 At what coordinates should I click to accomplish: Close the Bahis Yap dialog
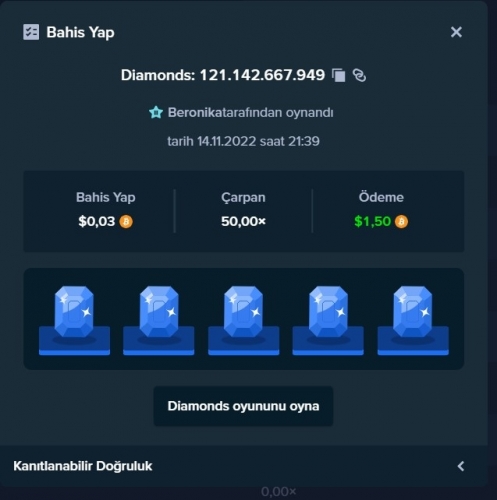[456, 32]
